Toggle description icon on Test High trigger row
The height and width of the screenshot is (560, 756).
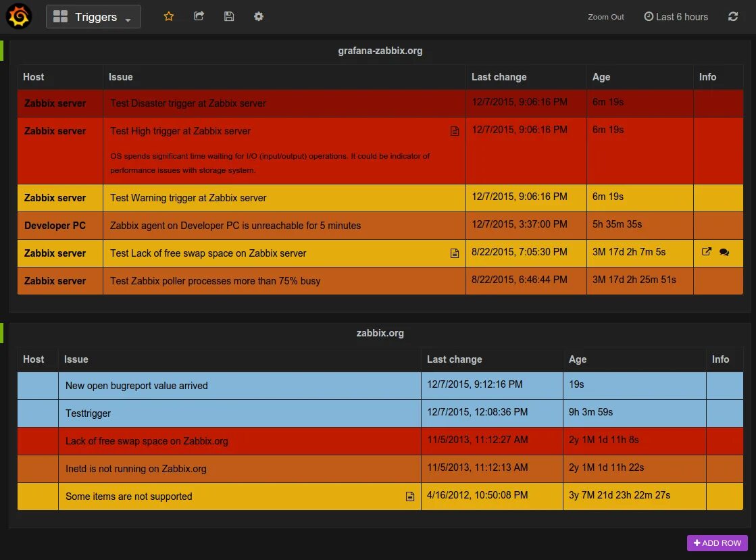coord(454,131)
